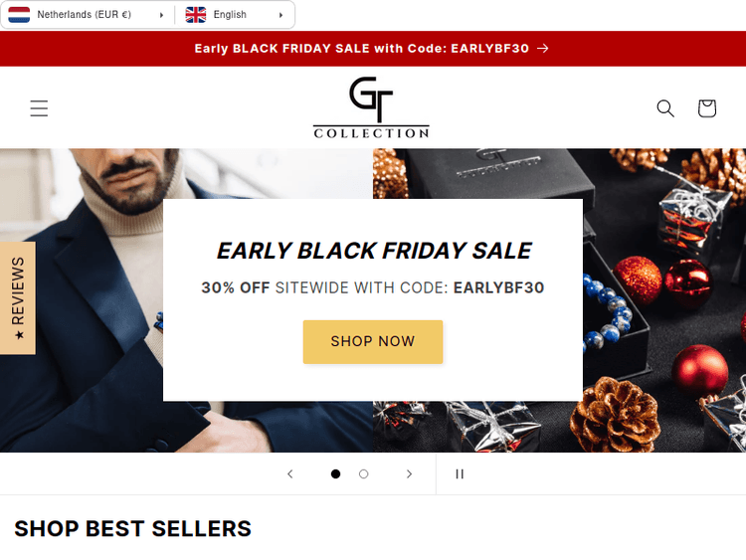The image size is (746, 560).
Task: Advance to the next slide arrow
Action: 409,473
